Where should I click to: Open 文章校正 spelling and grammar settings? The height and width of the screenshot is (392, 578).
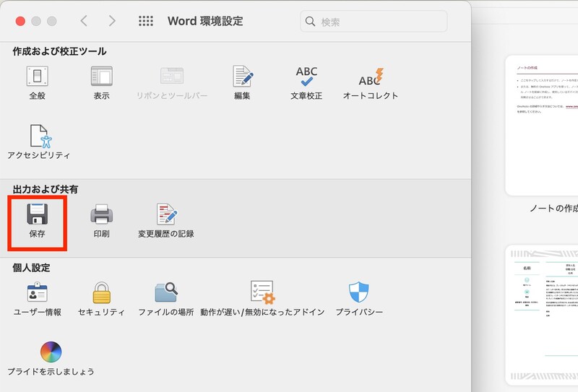pyautogui.click(x=306, y=82)
